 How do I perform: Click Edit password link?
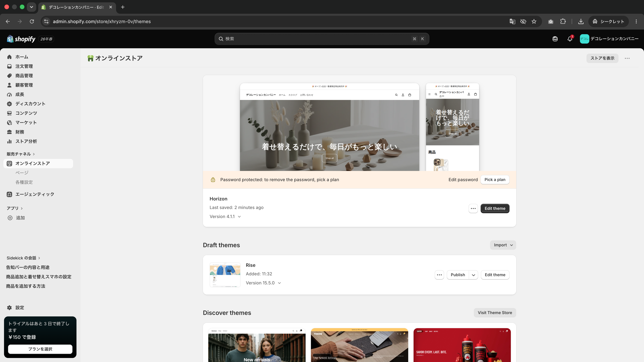click(463, 180)
